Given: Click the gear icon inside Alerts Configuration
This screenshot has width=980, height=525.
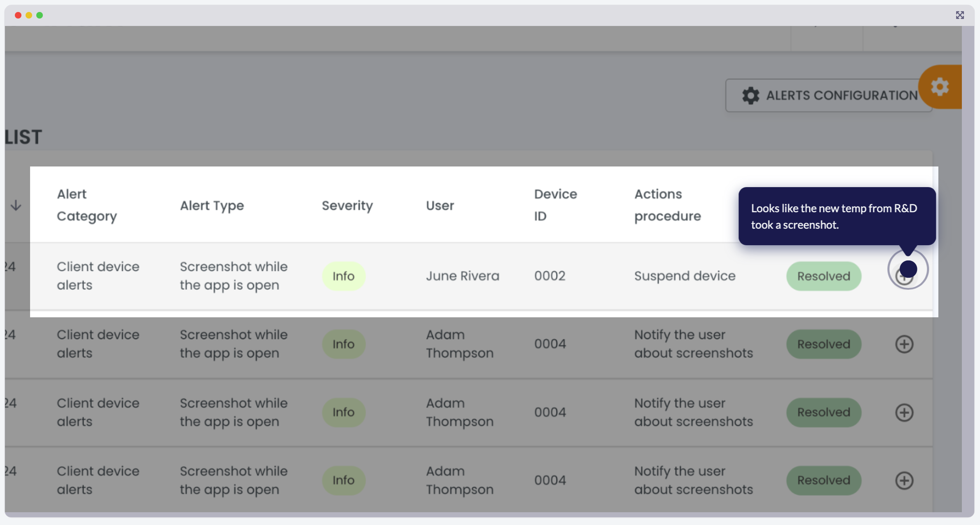Looking at the screenshot, I should tap(751, 96).
